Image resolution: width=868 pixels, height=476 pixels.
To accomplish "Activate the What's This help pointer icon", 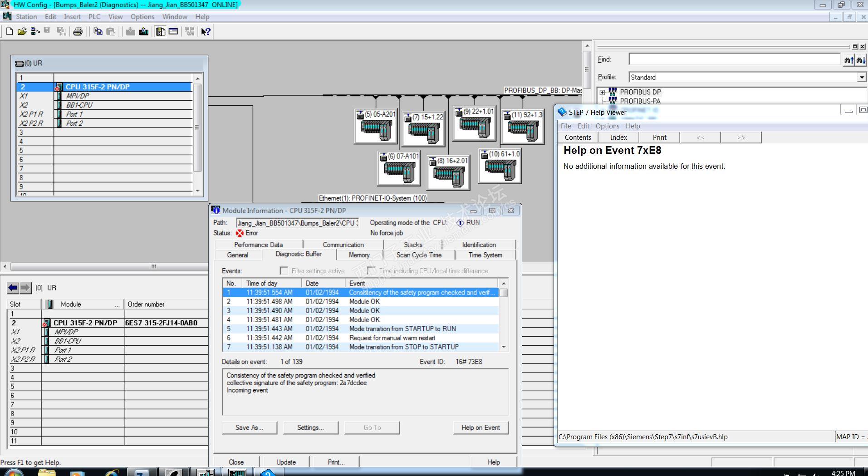I will (x=206, y=32).
